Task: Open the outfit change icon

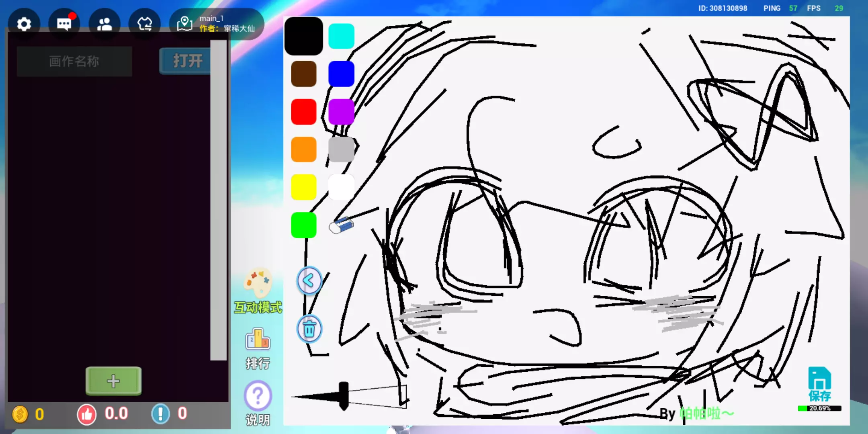Action: [144, 24]
